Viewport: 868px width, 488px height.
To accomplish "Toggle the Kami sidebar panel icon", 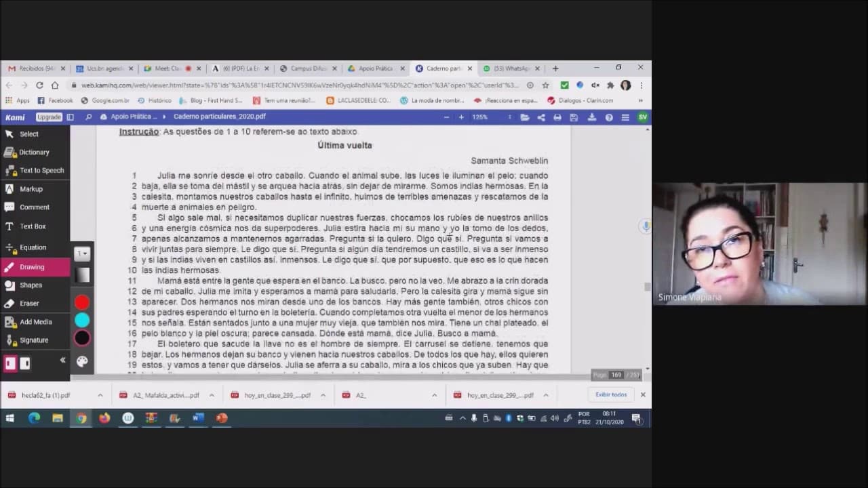I will [x=70, y=117].
